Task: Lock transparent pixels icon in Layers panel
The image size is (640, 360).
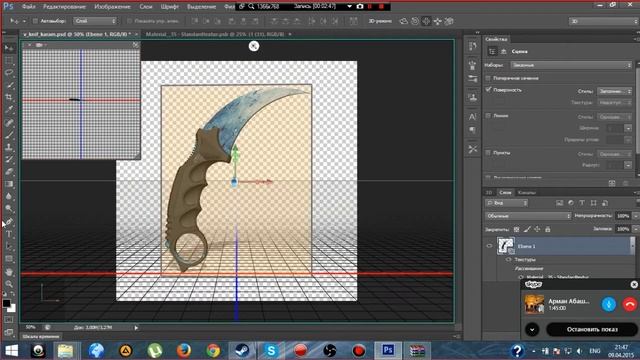Action: [516, 229]
